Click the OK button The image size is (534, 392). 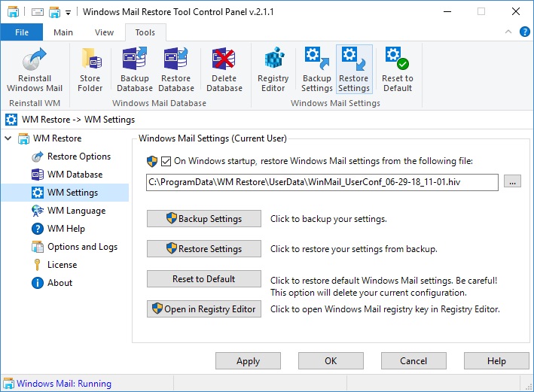(331, 361)
